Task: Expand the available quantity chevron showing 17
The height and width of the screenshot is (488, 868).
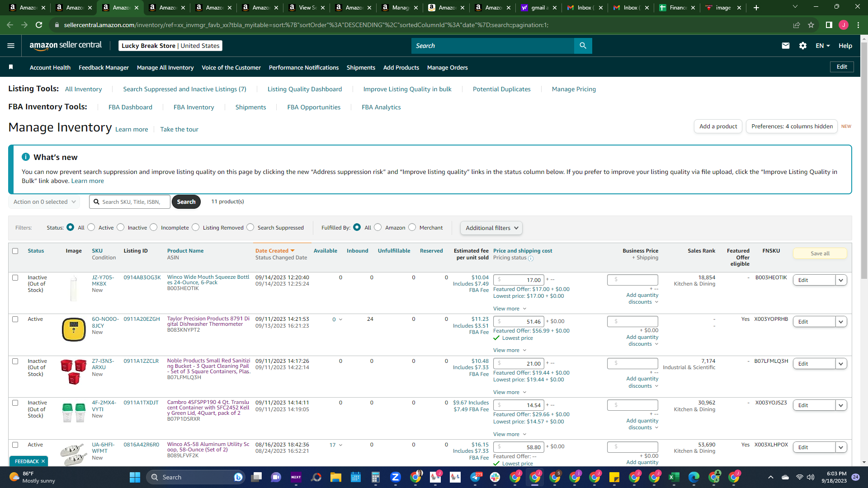Action: click(340, 445)
